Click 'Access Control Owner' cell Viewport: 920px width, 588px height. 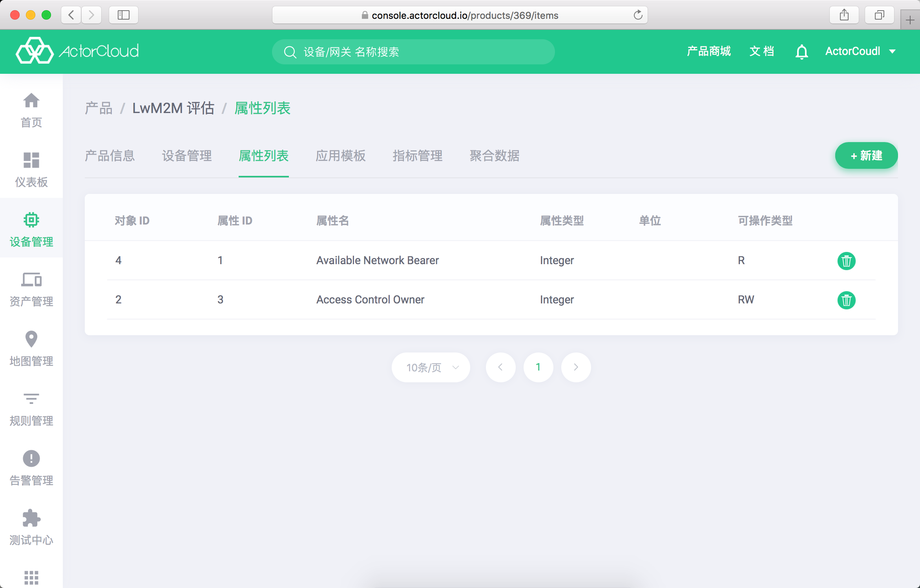[370, 300]
